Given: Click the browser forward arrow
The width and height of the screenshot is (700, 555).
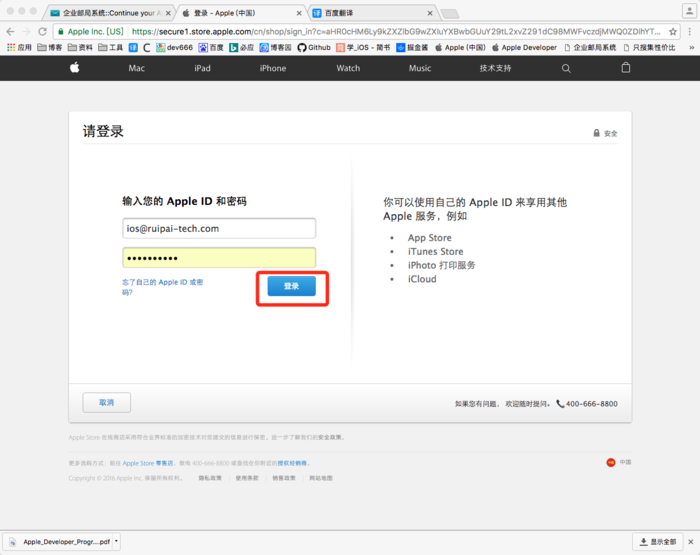Looking at the screenshot, I should click(x=26, y=31).
